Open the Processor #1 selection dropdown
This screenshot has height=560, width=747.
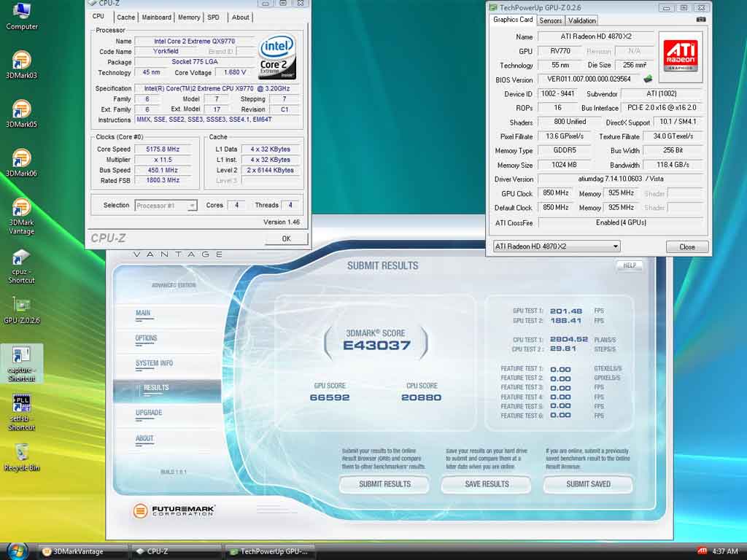(x=166, y=206)
